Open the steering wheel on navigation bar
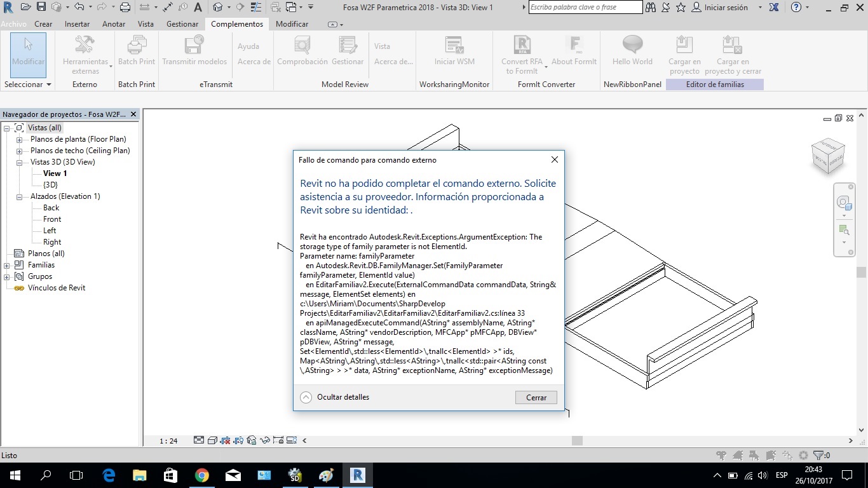Image resolution: width=868 pixels, height=488 pixels. click(844, 202)
